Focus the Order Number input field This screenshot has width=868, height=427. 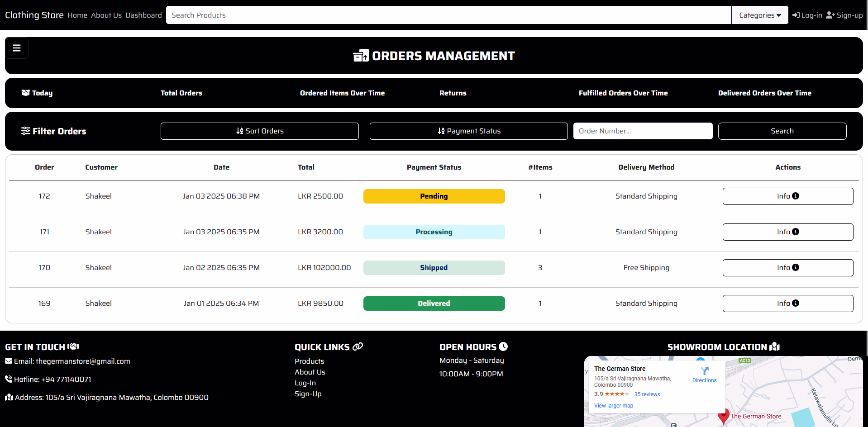pos(643,131)
